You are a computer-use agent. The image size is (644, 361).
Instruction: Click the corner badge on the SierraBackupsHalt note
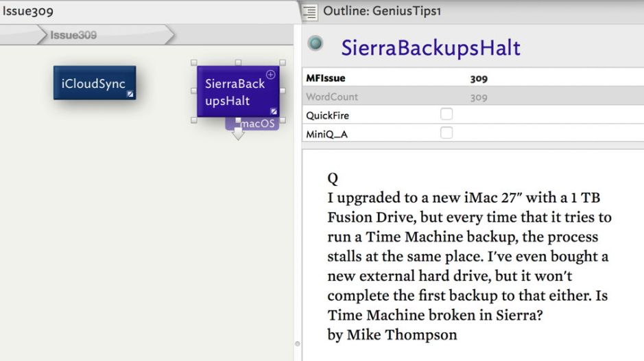(x=273, y=111)
